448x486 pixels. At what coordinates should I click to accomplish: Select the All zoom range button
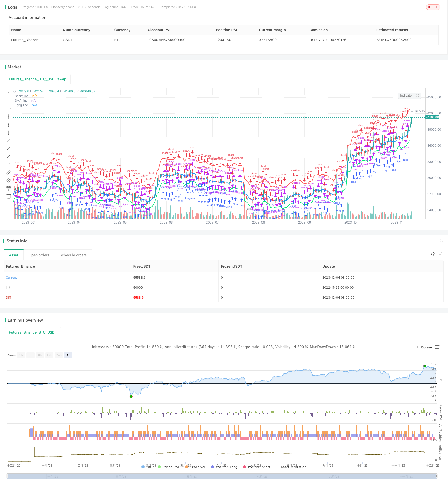(68, 355)
